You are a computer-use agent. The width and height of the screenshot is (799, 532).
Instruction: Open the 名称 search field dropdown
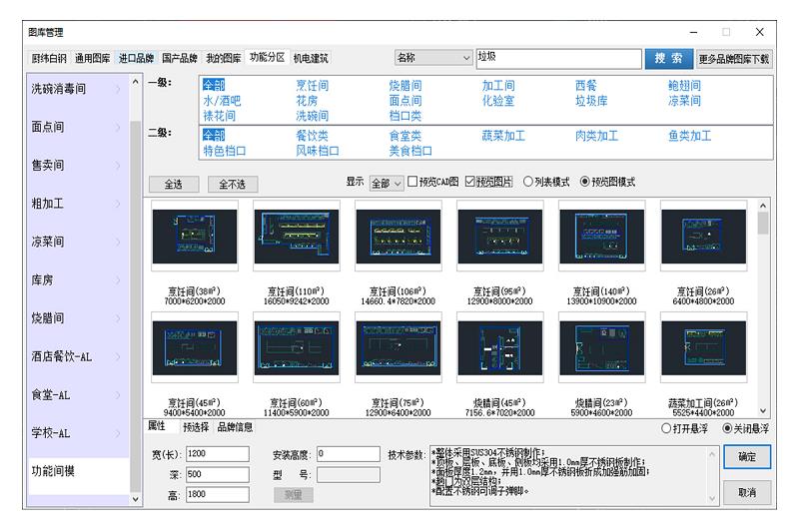433,58
